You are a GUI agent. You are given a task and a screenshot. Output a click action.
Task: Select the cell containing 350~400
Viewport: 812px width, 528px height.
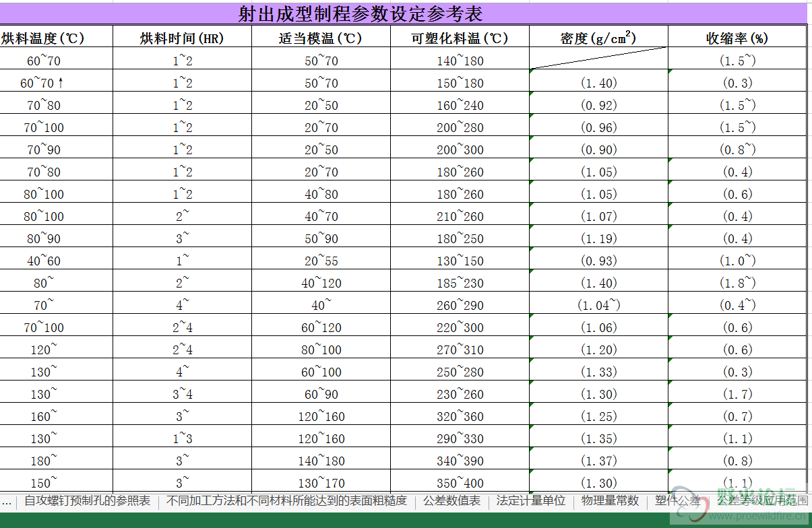pyautogui.click(x=460, y=481)
